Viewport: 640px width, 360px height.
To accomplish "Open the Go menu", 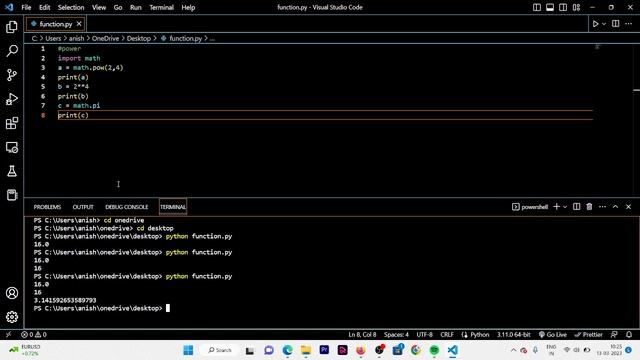I will (x=118, y=7).
